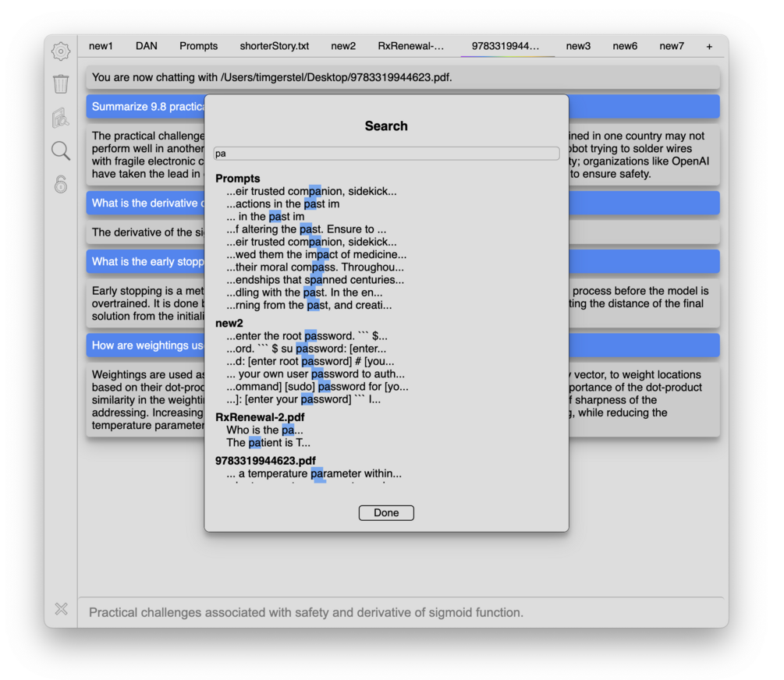Image resolution: width=784 pixels, height=680 pixels.
Task: Switch to the new6 tab
Action: tap(625, 46)
